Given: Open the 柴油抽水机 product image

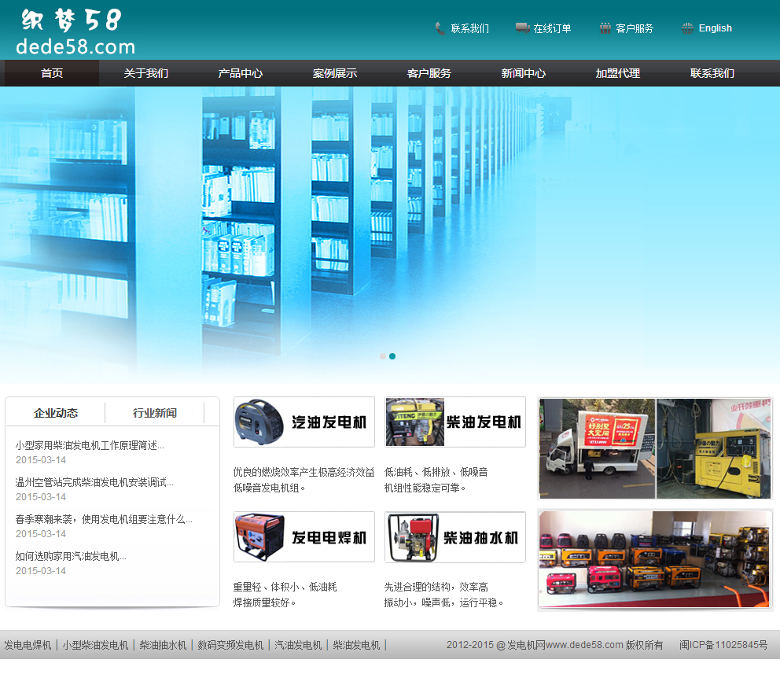Looking at the screenshot, I should (x=455, y=536).
